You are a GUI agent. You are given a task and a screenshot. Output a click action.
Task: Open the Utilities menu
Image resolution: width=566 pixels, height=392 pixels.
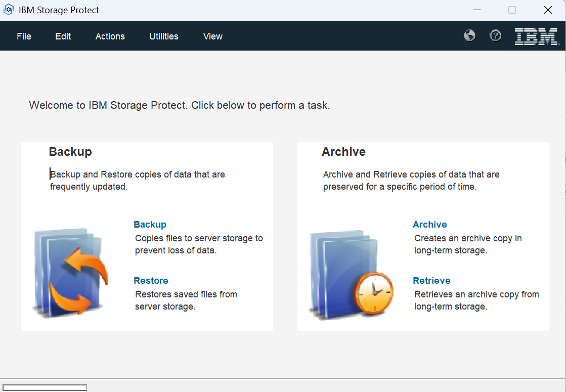pos(164,36)
